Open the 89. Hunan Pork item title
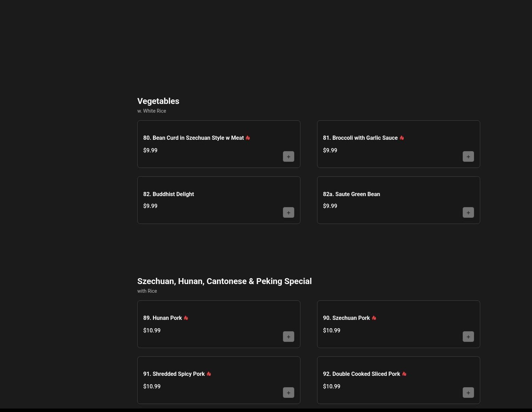This screenshot has height=412, width=532. coord(162,318)
